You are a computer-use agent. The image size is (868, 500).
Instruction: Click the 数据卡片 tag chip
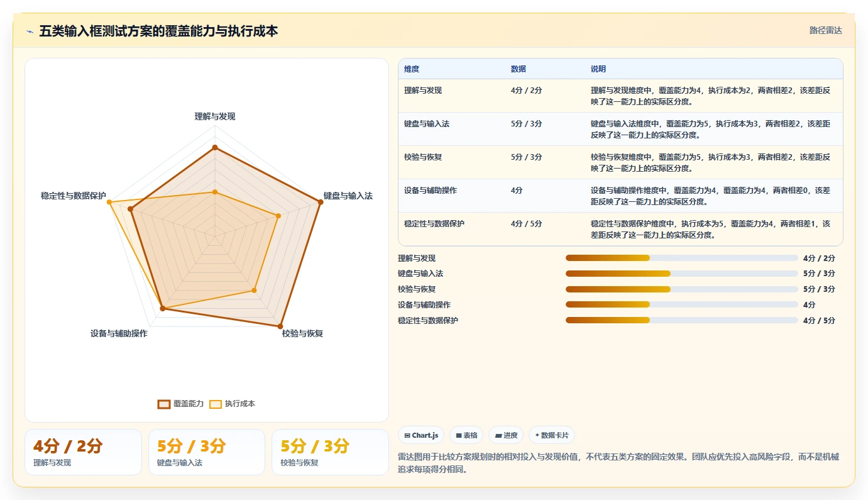pos(552,435)
